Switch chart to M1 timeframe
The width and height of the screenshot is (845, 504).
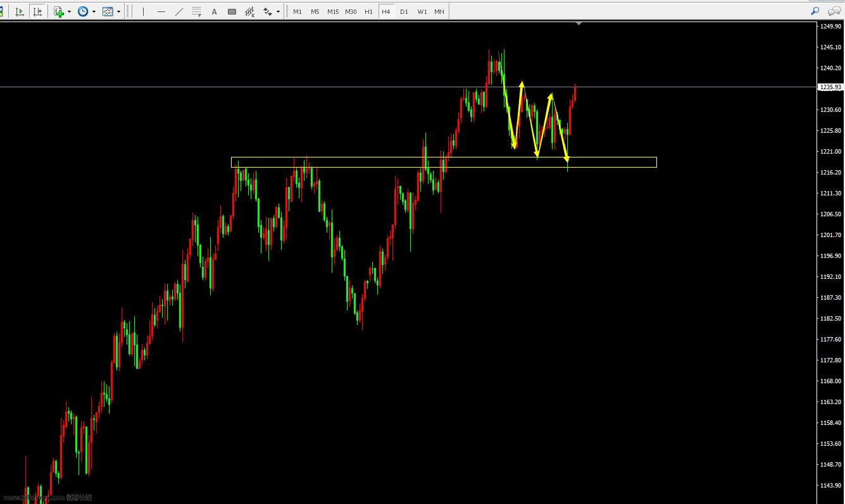pos(297,11)
